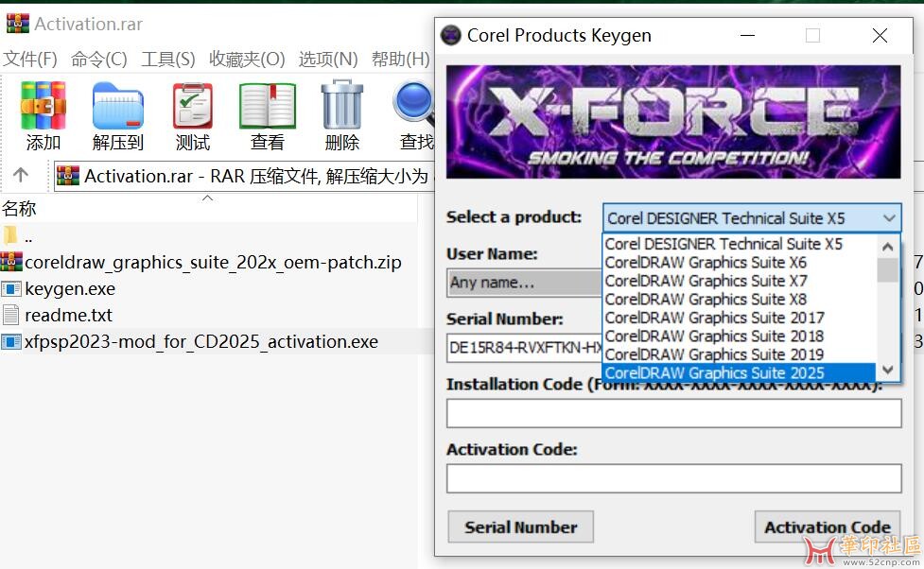Click the keygen.exe file icon
This screenshot has height=569, width=924.
[x=11, y=288]
